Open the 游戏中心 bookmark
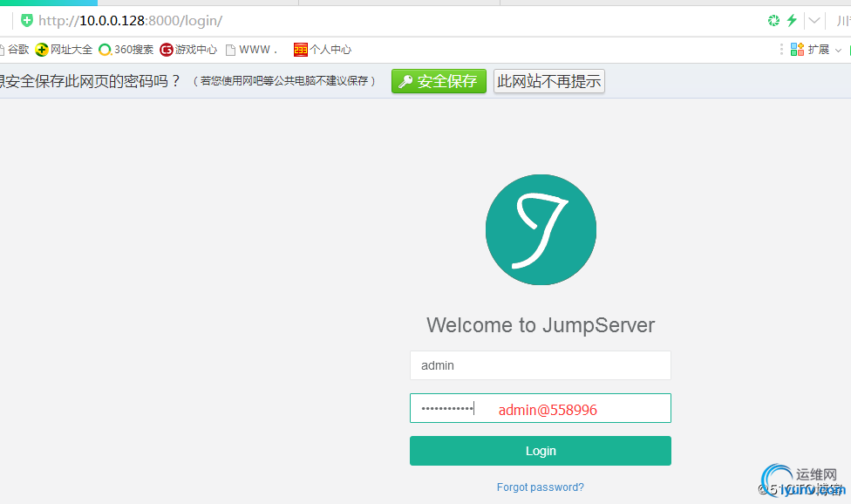The width and height of the screenshot is (851, 504). tap(188, 50)
